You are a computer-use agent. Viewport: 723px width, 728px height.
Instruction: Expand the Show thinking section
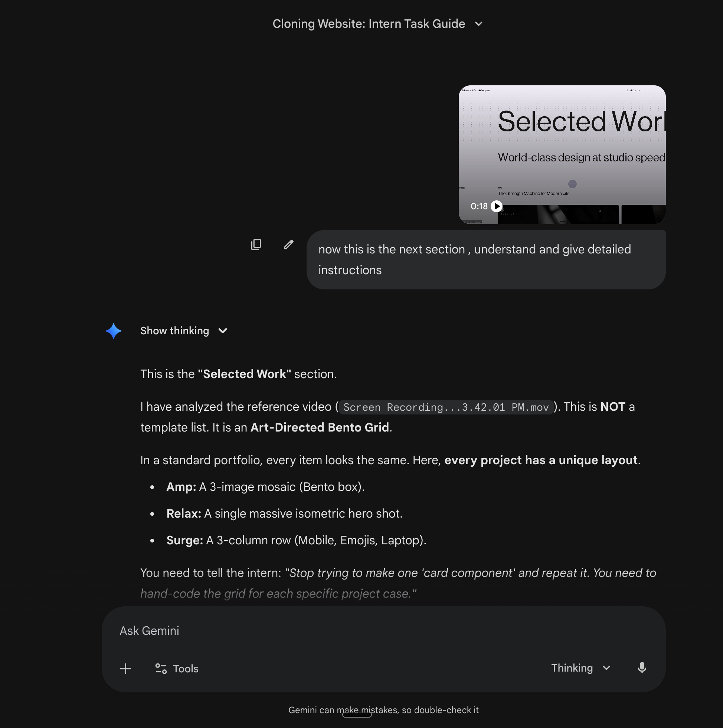click(x=222, y=331)
